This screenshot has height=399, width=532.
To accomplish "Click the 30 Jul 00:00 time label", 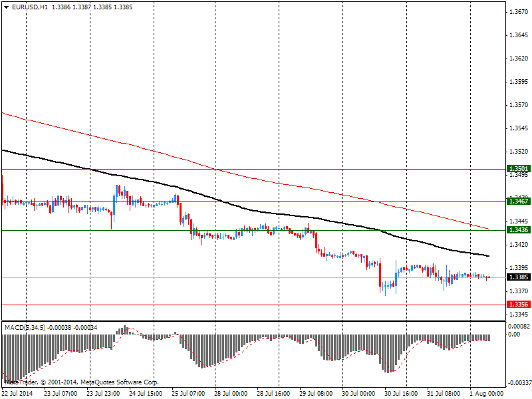I will 358,393.
